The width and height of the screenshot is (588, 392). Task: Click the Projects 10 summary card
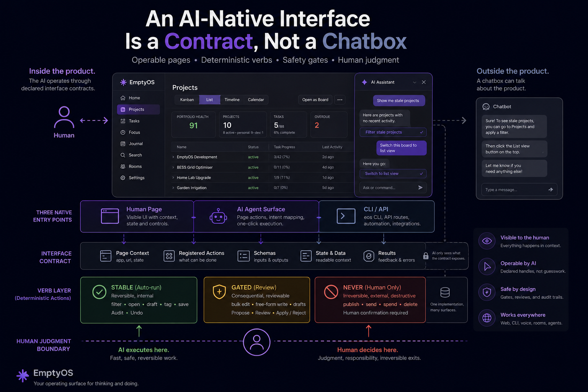tap(243, 124)
